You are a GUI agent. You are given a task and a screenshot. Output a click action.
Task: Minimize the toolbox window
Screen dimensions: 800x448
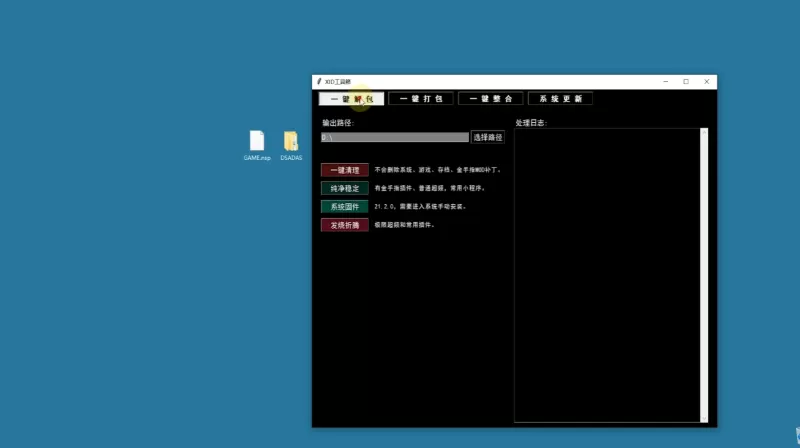tap(666, 82)
